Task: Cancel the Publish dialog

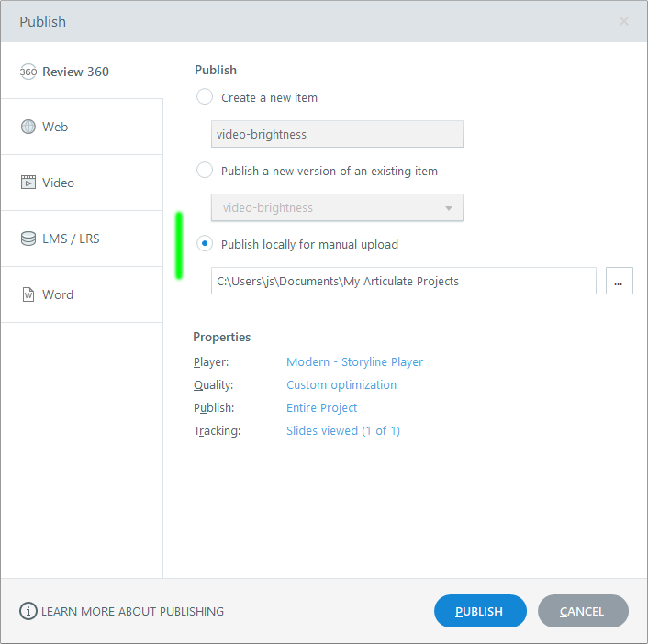Action: point(583,611)
